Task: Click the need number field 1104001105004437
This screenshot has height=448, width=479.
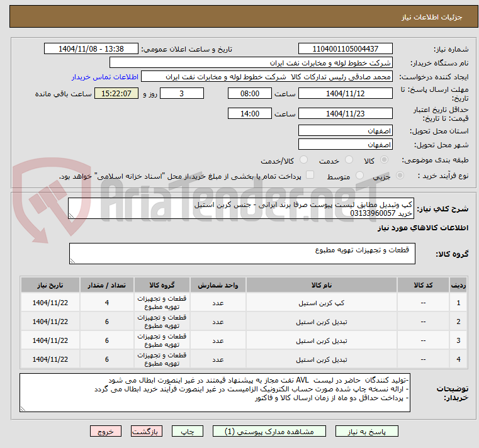Action: (x=345, y=49)
